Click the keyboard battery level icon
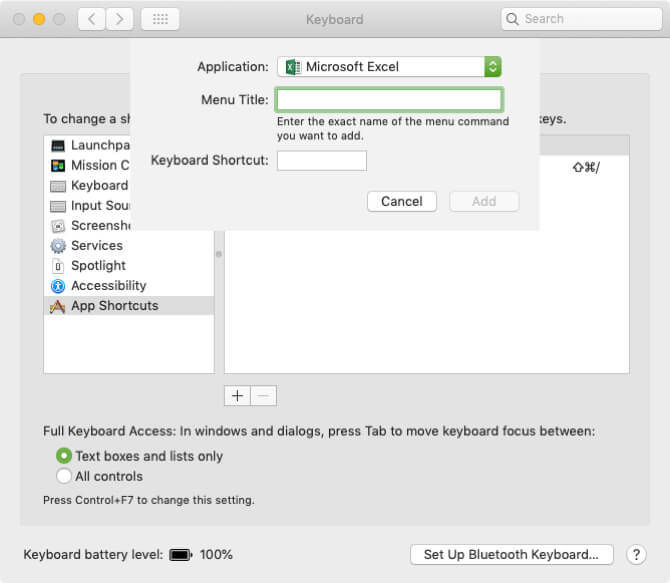The width and height of the screenshot is (670, 583). tap(181, 555)
